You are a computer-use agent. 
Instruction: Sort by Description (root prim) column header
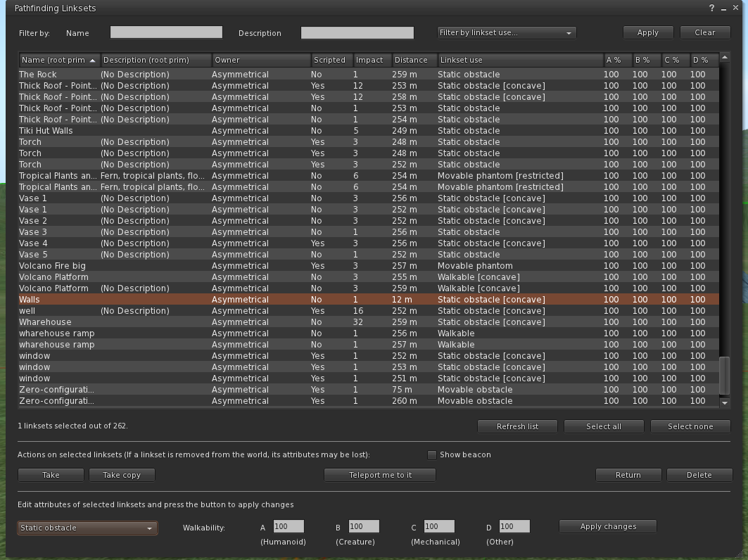click(x=156, y=60)
